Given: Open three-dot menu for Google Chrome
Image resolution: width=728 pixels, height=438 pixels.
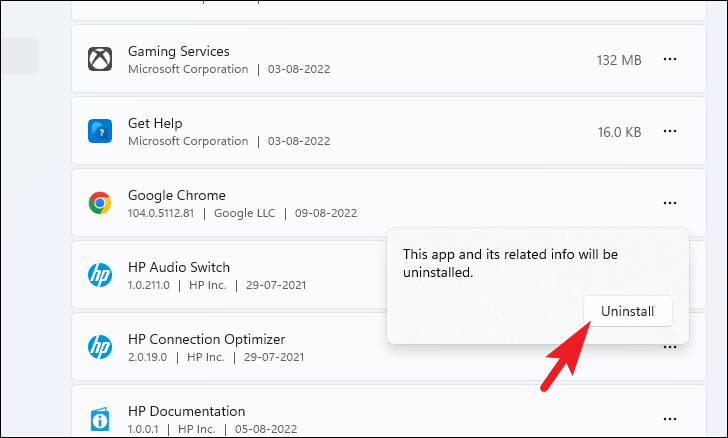Looking at the screenshot, I should (670, 203).
